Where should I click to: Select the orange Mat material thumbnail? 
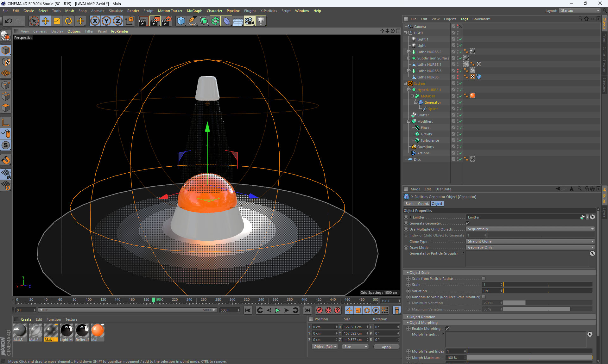(x=98, y=331)
